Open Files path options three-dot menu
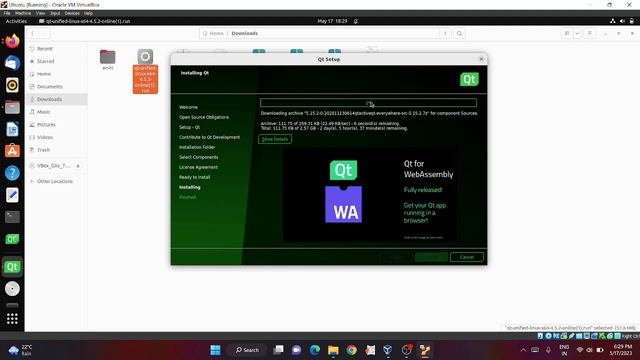This screenshot has height=360, width=640. coord(445,33)
